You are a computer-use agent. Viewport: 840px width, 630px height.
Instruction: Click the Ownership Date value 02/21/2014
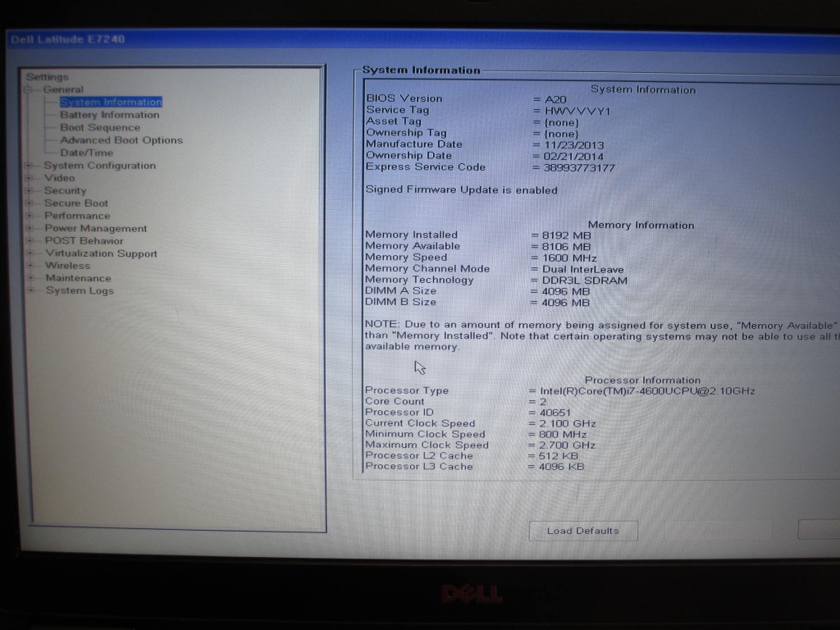[573, 157]
